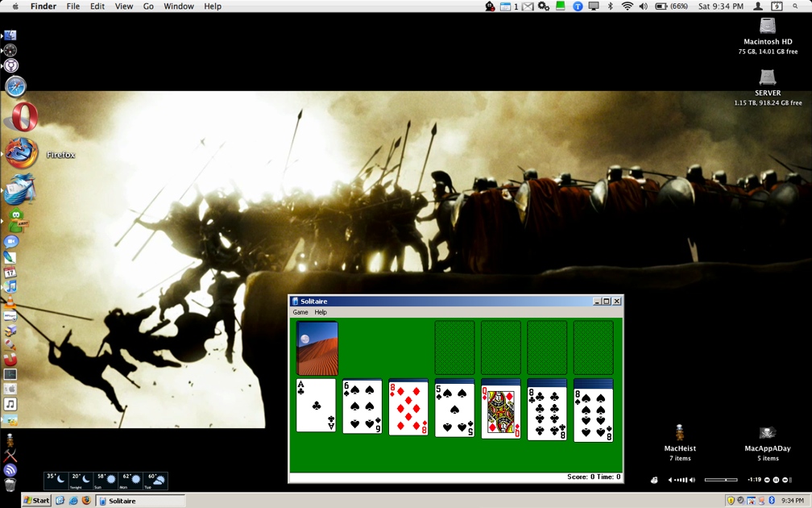Screen dimensions: 812x508
Task: Click the Firefox quick launch taskbar icon
Action: pos(86,500)
